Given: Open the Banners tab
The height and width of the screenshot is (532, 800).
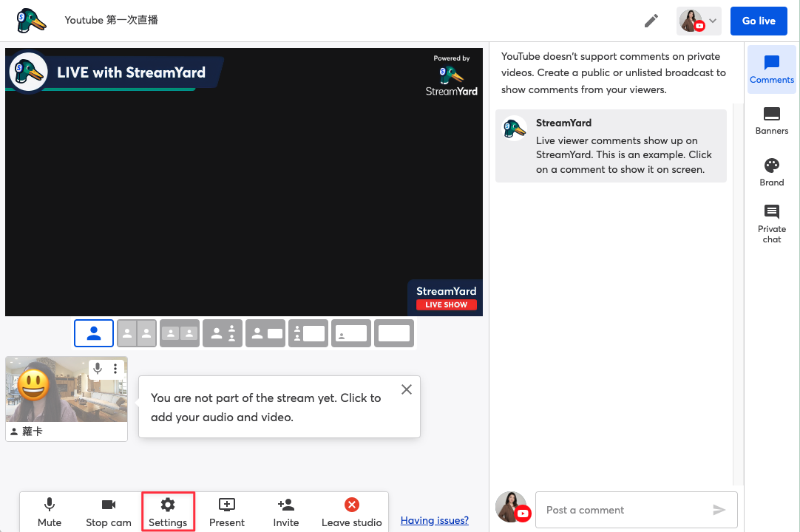Looking at the screenshot, I should (771, 121).
